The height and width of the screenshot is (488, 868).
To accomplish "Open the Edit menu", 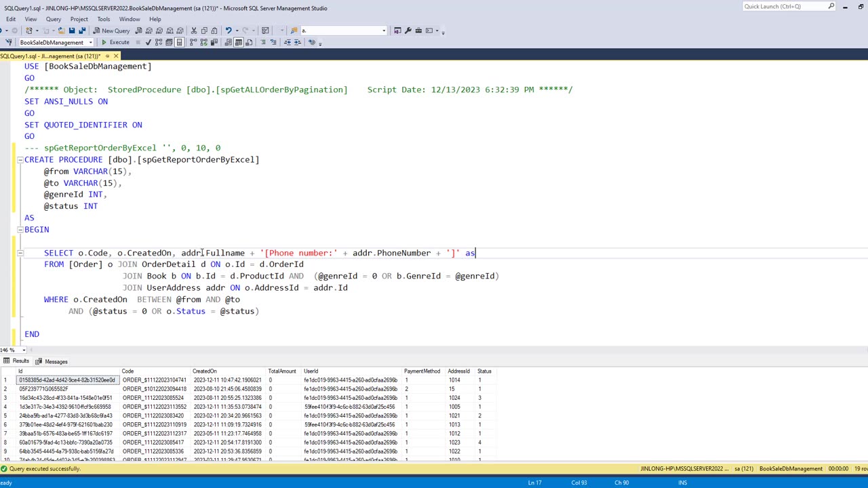I will pyautogui.click(x=11, y=19).
